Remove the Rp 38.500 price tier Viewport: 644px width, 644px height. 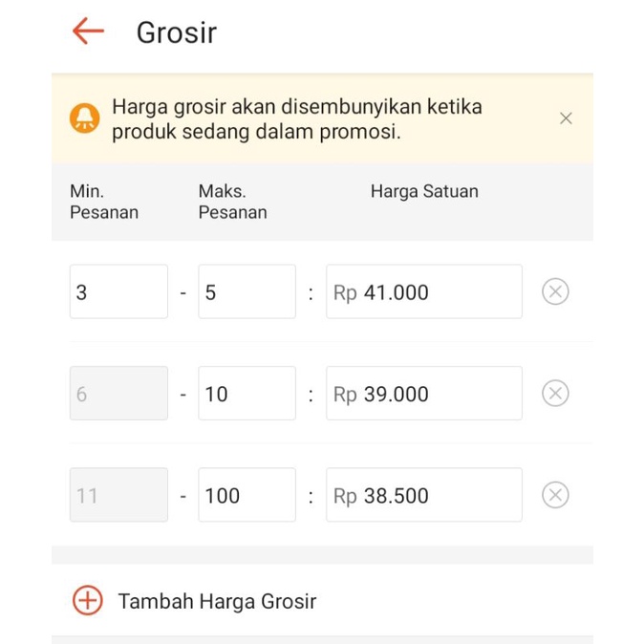pyautogui.click(x=555, y=494)
